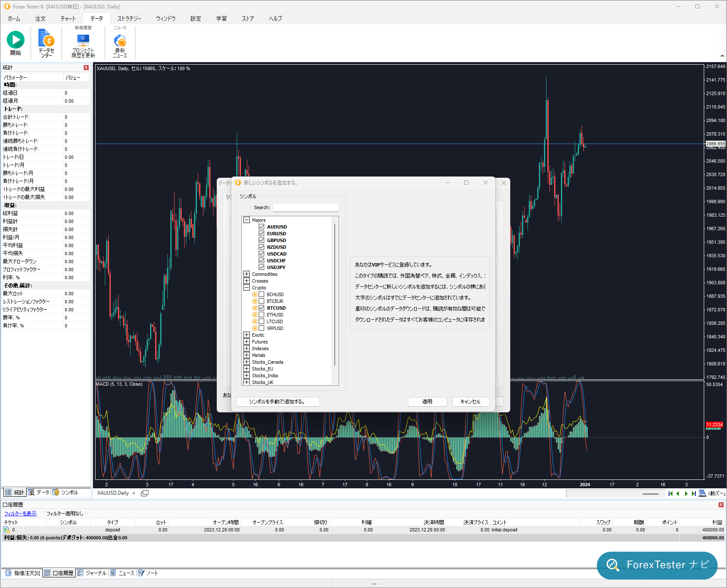Open the 最新ニュース news icon
The height and width of the screenshot is (588, 727).
[x=120, y=41]
